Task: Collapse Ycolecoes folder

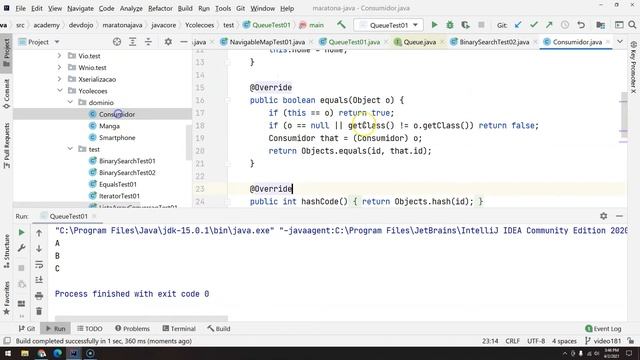Action: point(60,91)
